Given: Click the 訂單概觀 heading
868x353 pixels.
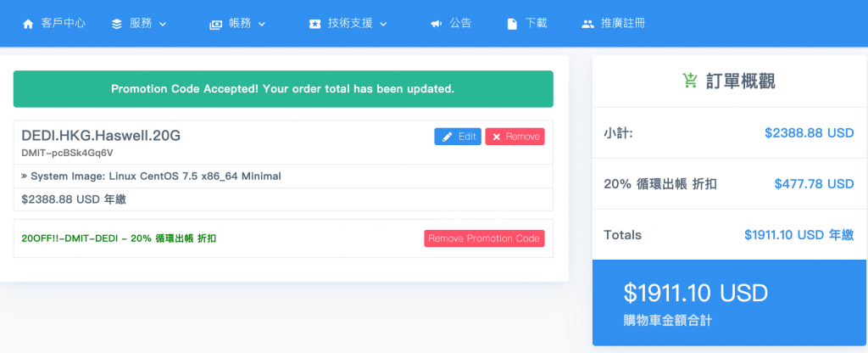Looking at the screenshot, I should pyautogui.click(x=741, y=81).
